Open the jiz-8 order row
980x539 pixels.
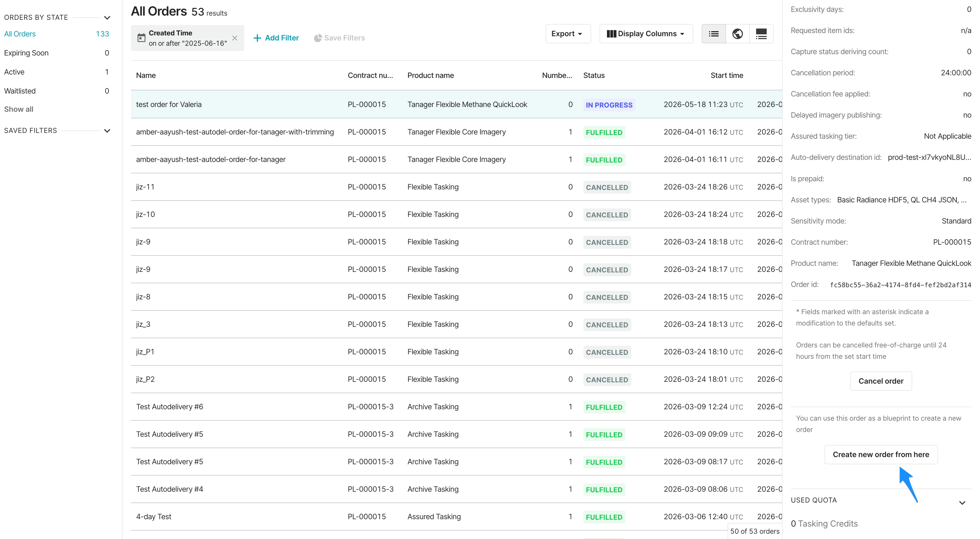pos(456,297)
